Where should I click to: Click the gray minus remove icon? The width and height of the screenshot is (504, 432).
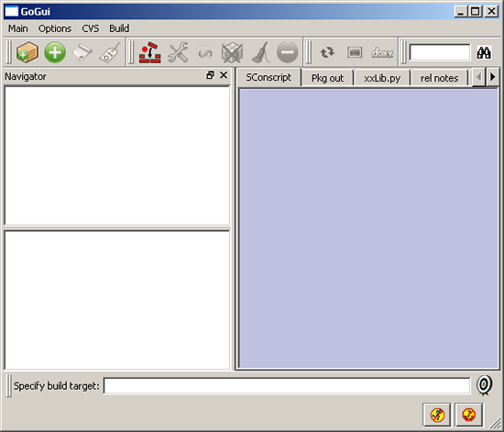[288, 52]
